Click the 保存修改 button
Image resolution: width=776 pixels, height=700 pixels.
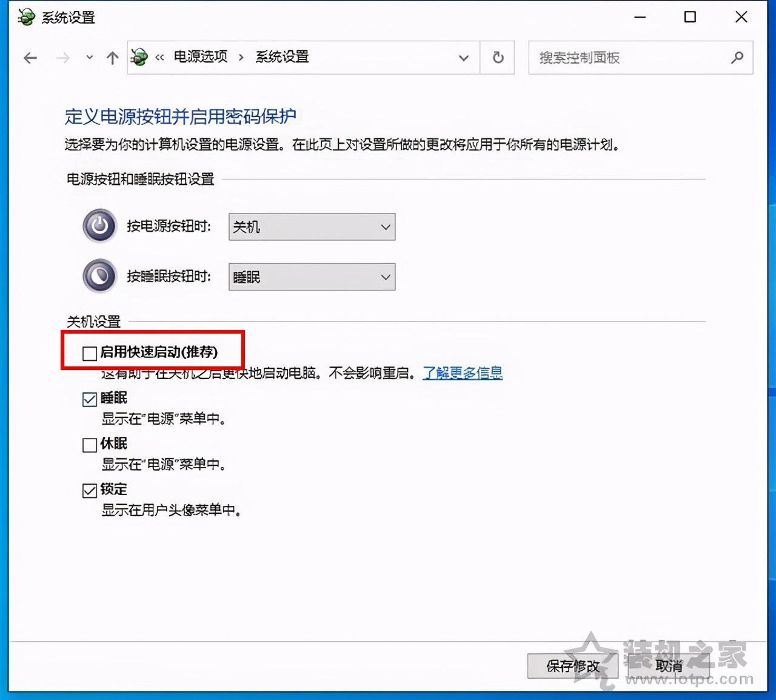pos(572,665)
